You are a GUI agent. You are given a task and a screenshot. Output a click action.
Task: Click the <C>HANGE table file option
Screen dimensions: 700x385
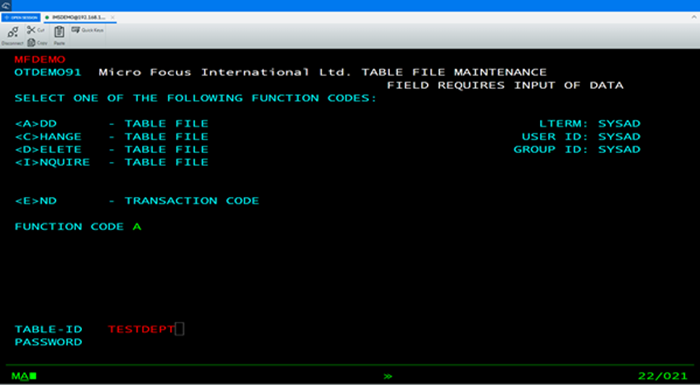click(x=112, y=137)
